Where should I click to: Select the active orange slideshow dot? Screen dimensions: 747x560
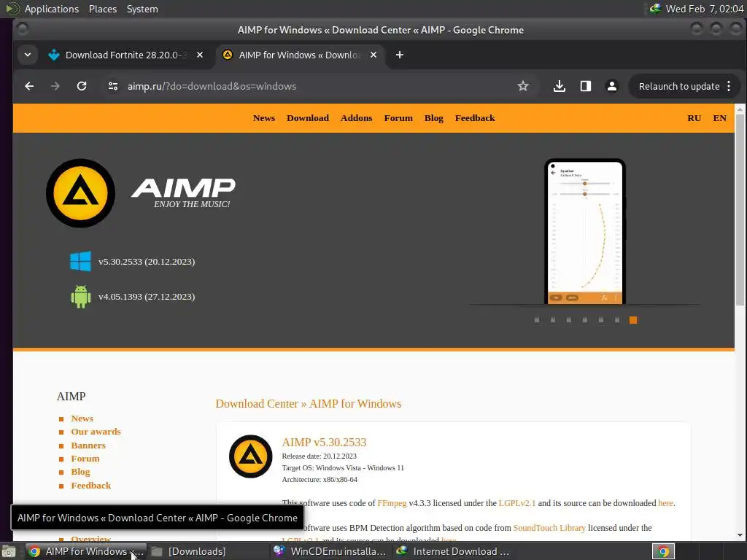point(633,320)
